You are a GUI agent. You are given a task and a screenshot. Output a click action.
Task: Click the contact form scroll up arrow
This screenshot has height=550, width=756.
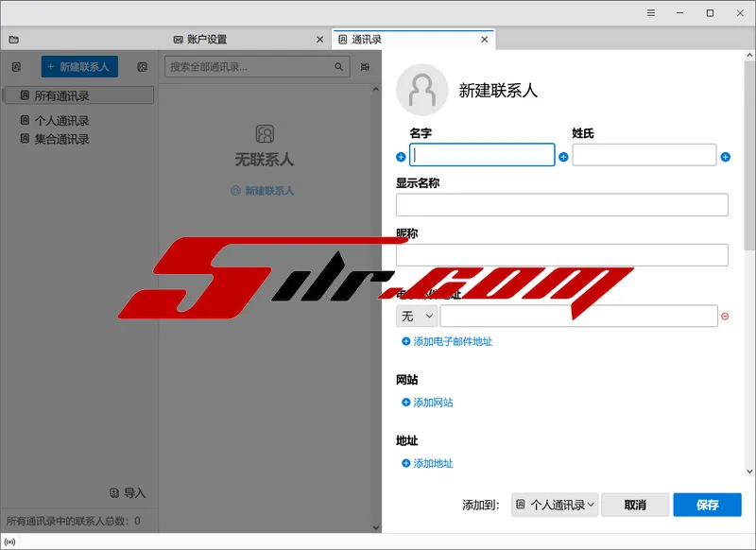click(749, 56)
